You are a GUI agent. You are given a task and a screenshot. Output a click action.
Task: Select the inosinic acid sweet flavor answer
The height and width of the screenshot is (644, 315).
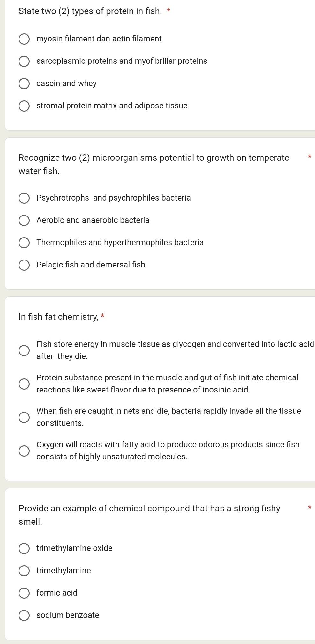pyautogui.click(x=24, y=384)
